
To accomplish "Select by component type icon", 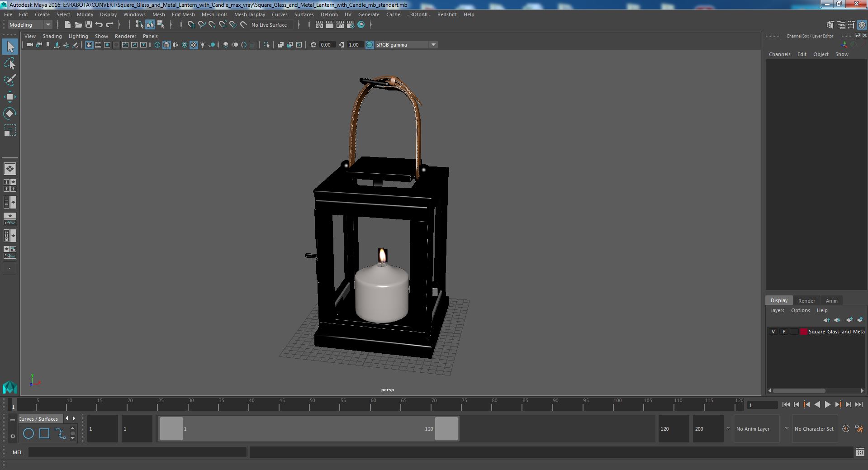I will pyautogui.click(x=161, y=25).
